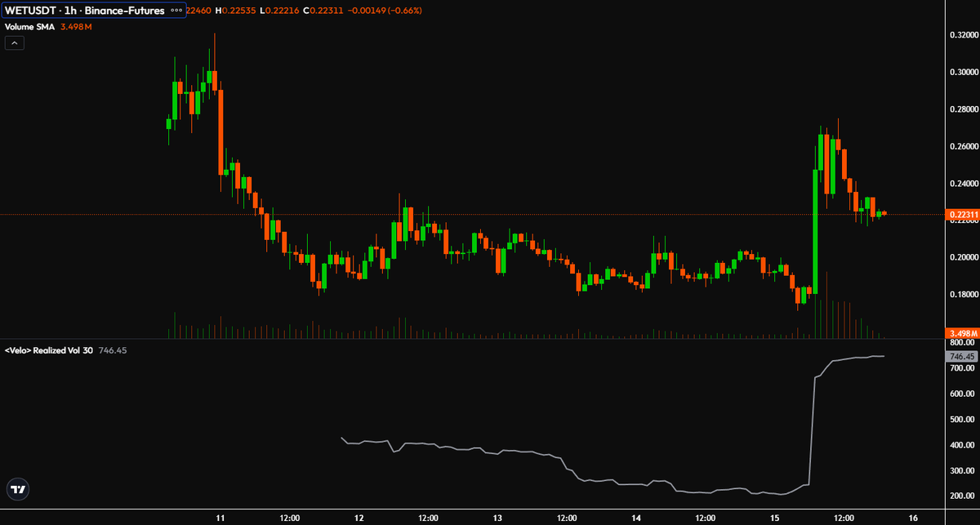980x525 pixels.
Task: Click the 0.24000 price axis label
Action: coord(962,184)
